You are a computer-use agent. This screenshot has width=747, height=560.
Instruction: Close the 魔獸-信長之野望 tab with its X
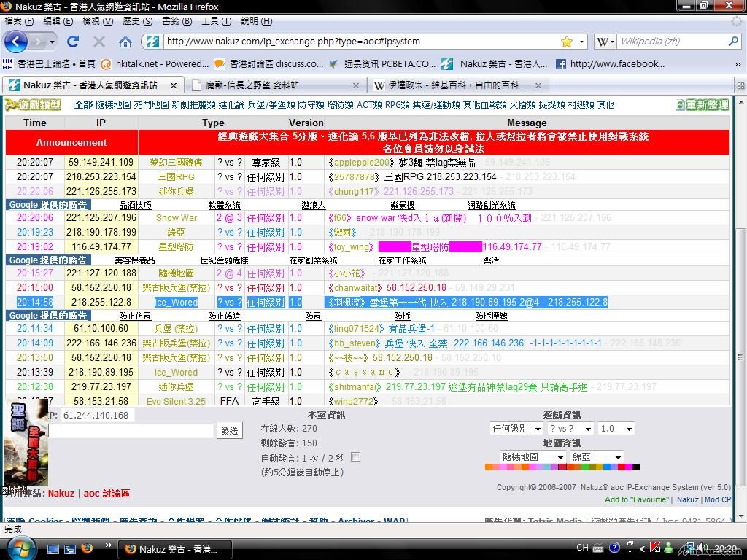[356, 86]
